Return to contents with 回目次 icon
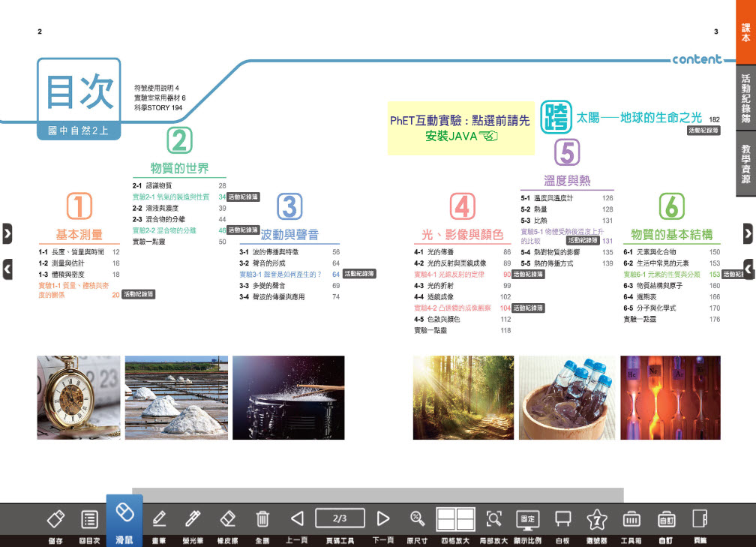Screen dimensions: 756x547 pyautogui.click(x=90, y=519)
